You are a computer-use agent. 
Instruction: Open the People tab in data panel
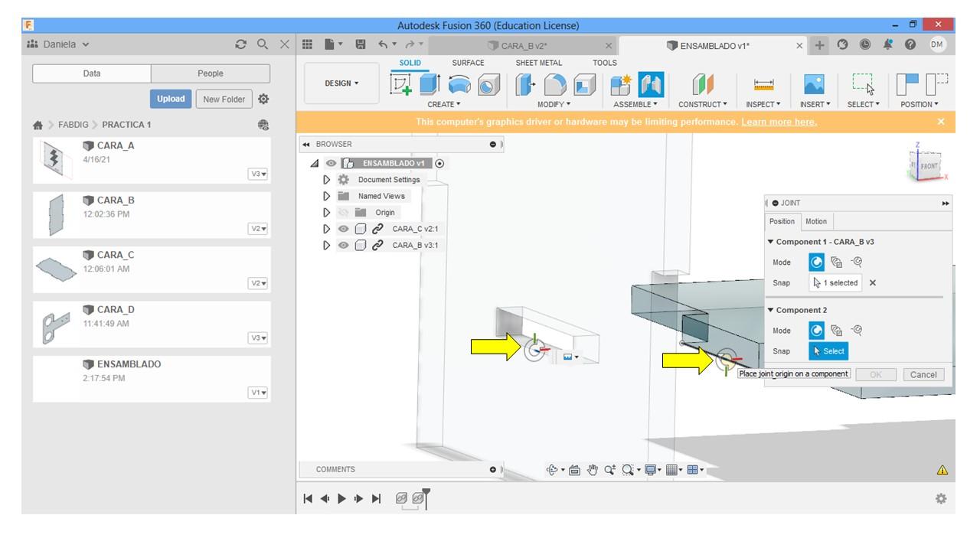(x=211, y=73)
